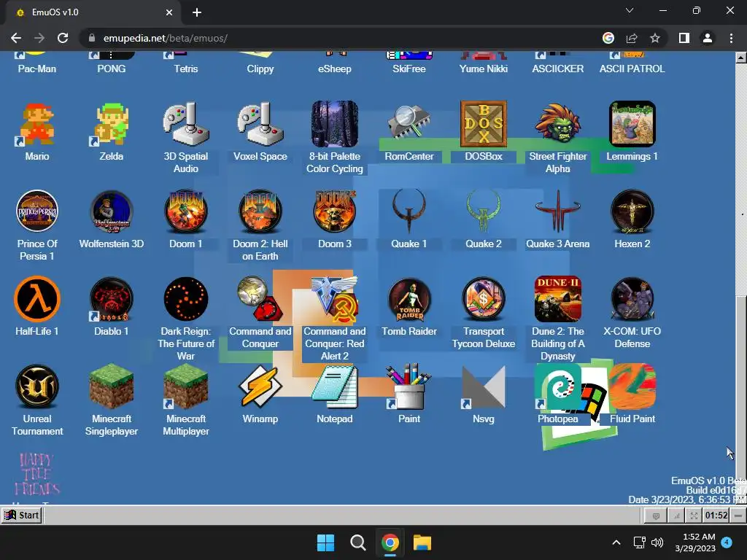Viewport: 747px width, 560px height.
Task: Open Dune 2 game icon
Action: [558, 300]
